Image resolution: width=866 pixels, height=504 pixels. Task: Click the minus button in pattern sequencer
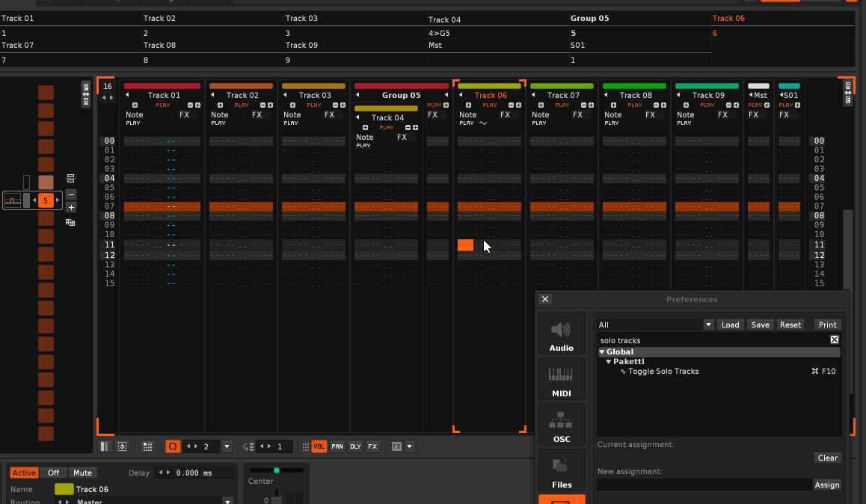pos(71,194)
